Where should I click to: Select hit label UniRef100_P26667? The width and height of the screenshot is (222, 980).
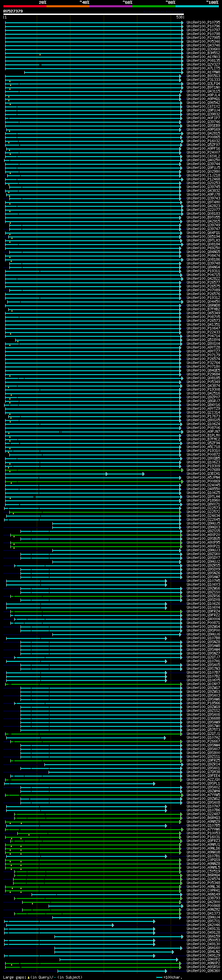coord(203,742)
